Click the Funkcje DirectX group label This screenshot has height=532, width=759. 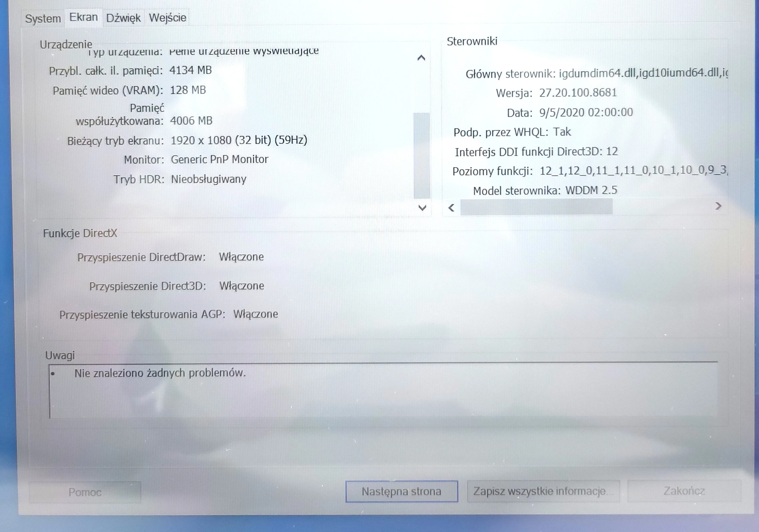pyautogui.click(x=80, y=233)
